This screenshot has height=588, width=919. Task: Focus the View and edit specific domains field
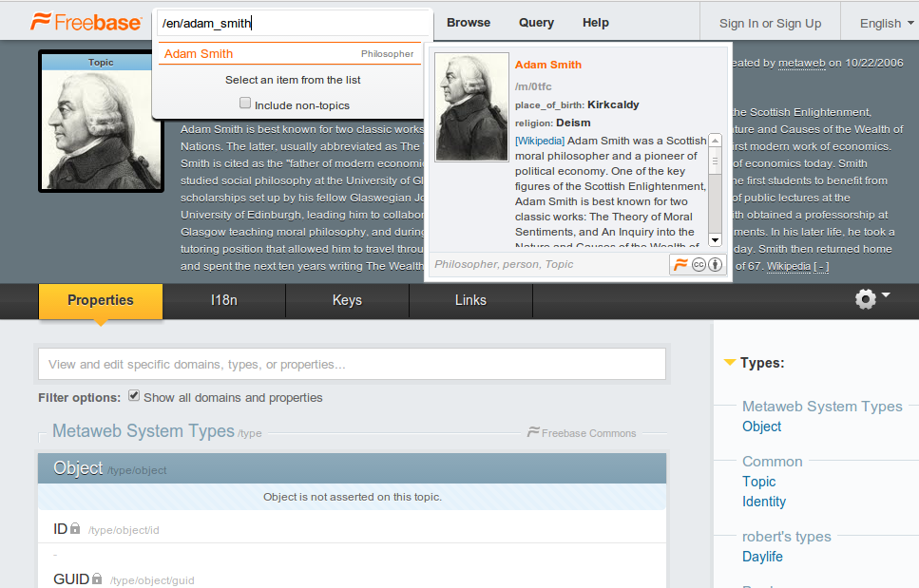coord(352,364)
